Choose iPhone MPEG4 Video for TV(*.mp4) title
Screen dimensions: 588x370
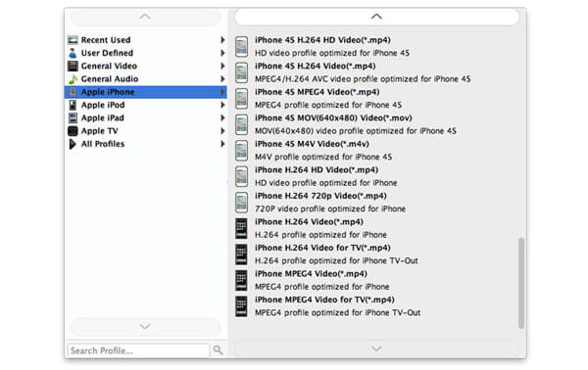[324, 300]
